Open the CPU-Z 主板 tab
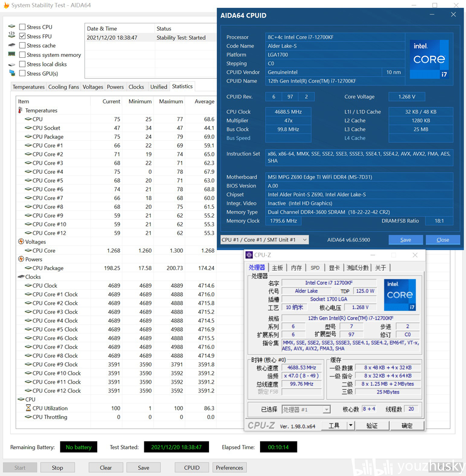The height and width of the screenshot is (476, 466). pyautogui.click(x=277, y=268)
